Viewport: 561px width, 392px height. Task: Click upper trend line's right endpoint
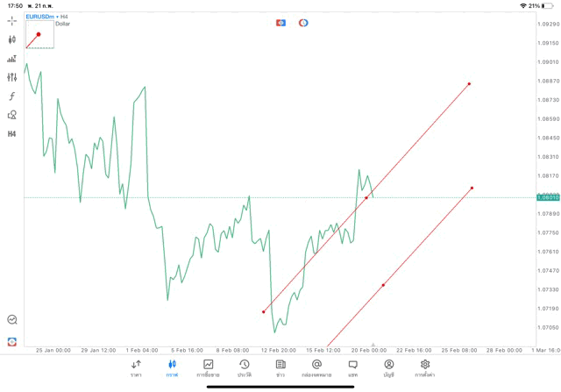(x=469, y=84)
